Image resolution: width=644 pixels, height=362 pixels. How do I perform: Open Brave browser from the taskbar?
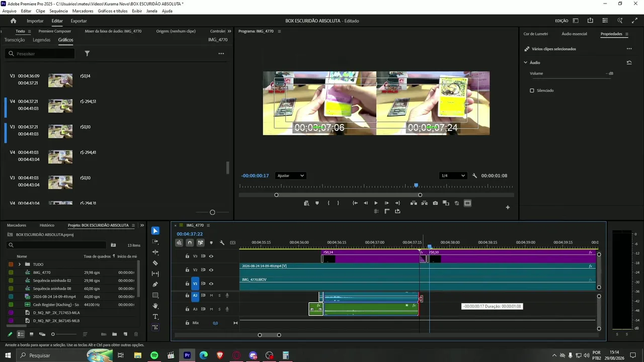(220, 355)
